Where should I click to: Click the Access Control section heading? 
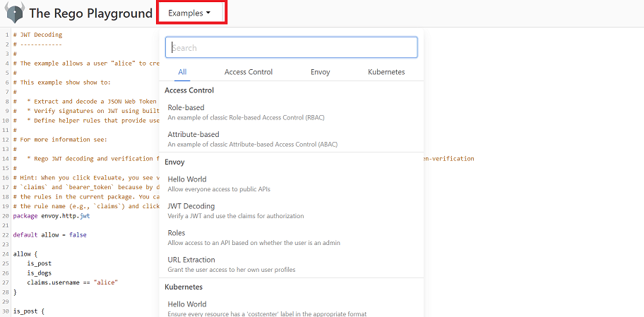(x=189, y=90)
